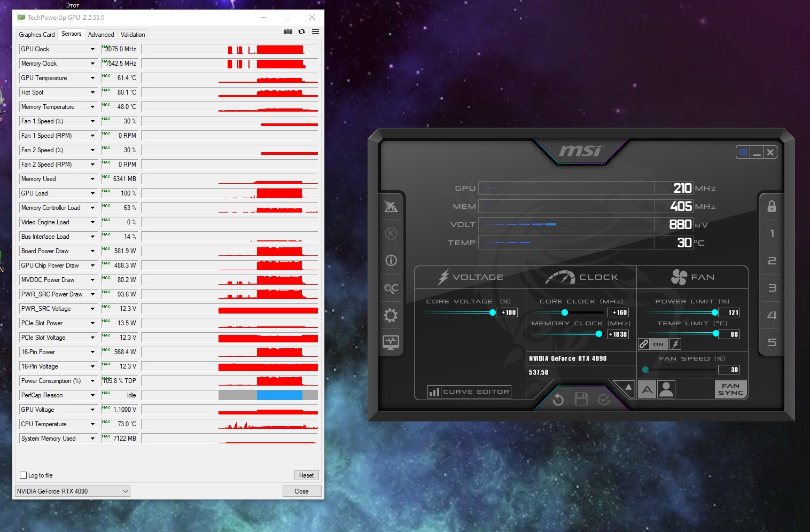Open the fan Curve Editor
This screenshot has height=532, width=810.
[469, 392]
